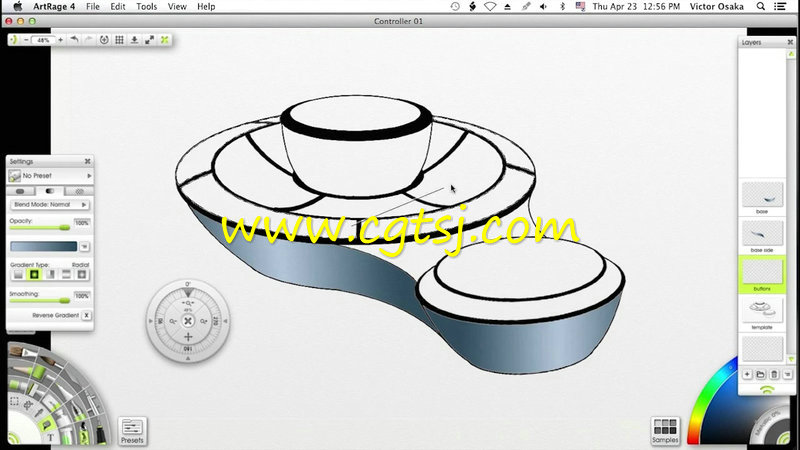Click the Opacity 100% value field
The height and width of the screenshot is (450, 800).
pyautogui.click(x=82, y=222)
